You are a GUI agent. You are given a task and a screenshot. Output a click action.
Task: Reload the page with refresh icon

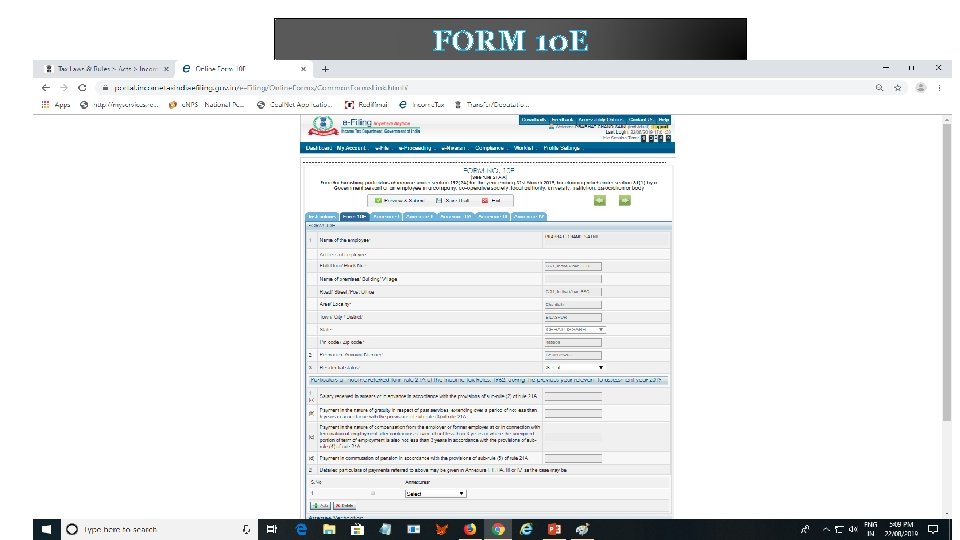tap(82, 88)
